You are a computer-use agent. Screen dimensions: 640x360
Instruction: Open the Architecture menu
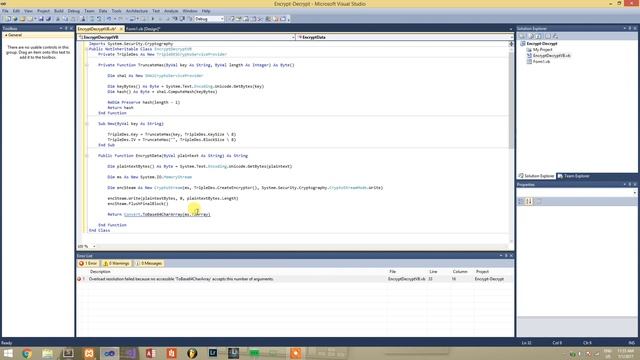[137, 11]
